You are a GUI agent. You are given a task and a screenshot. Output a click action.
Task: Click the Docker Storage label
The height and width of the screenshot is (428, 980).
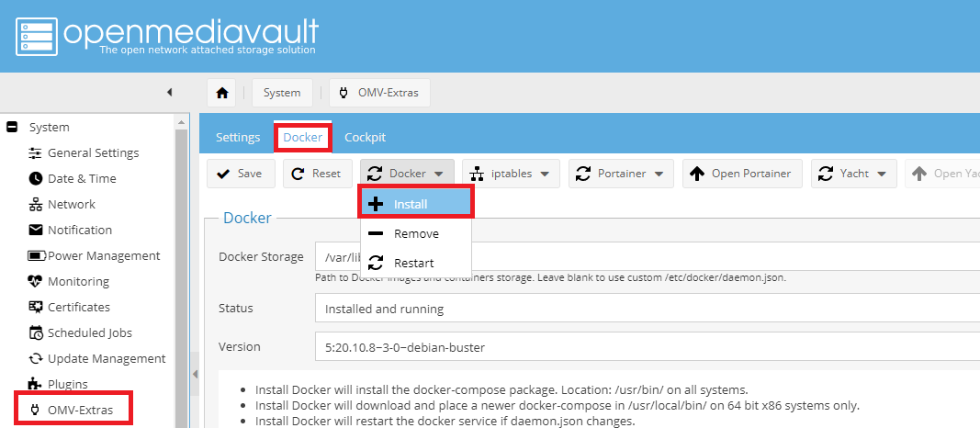261,257
